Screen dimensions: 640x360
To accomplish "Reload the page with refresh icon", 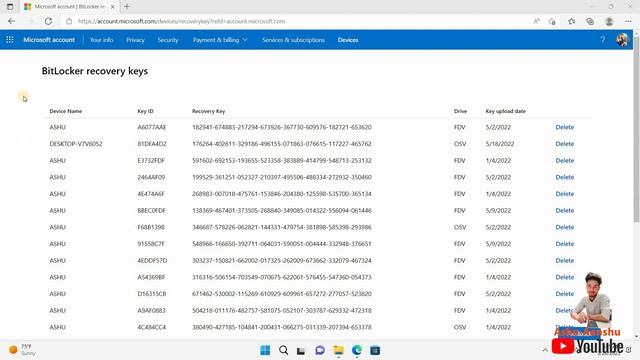I will click(48, 21).
